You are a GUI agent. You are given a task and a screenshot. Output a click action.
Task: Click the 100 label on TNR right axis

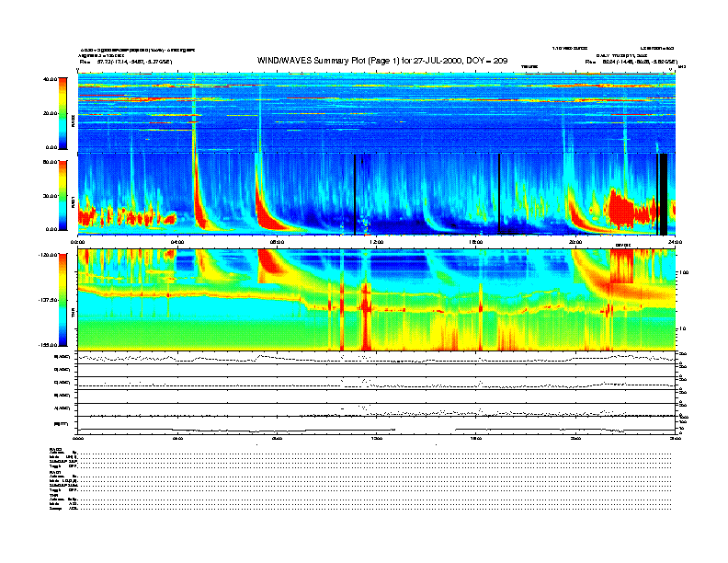pyautogui.click(x=684, y=272)
